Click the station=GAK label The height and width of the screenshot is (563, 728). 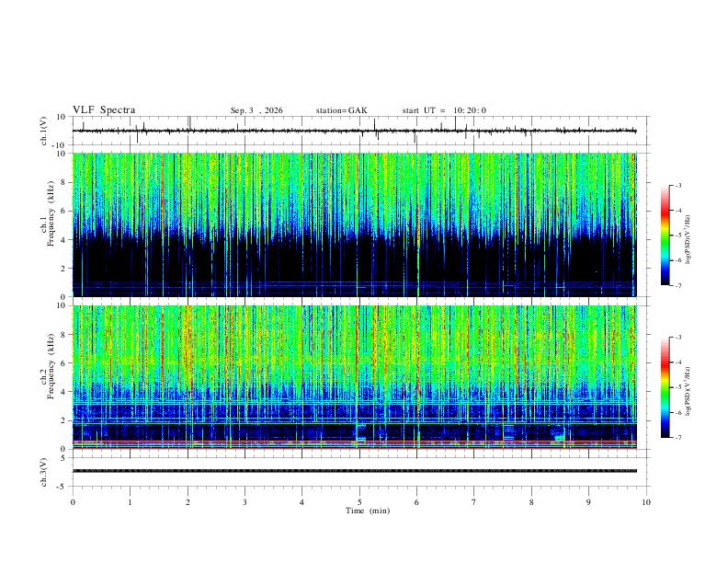pyautogui.click(x=341, y=110)
